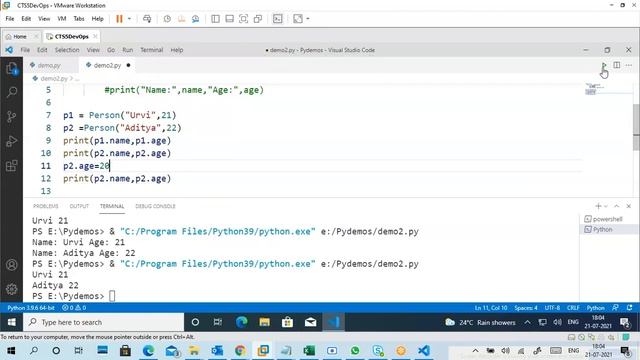Close the CTSSDevOps VM tab
Viewport: 640px width, 360px height.
[x=95, y=36]
